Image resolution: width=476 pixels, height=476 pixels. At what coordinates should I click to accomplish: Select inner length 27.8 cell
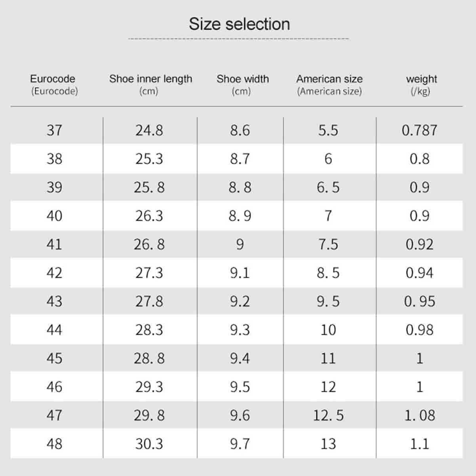(x=149, y=301)
